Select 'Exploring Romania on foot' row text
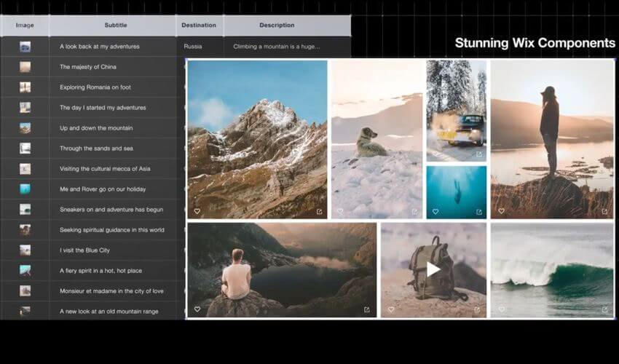This screenshot has height=364, width=619. (x=95, y=87)
